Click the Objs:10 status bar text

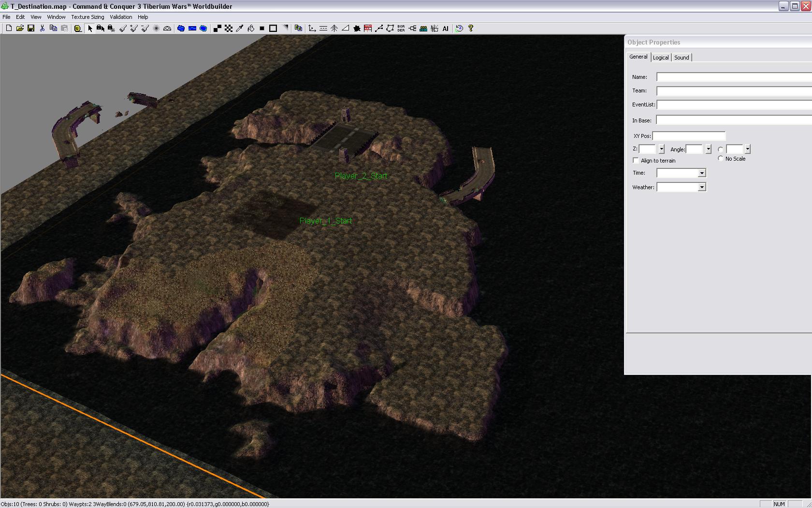click(x=10, y=504)
